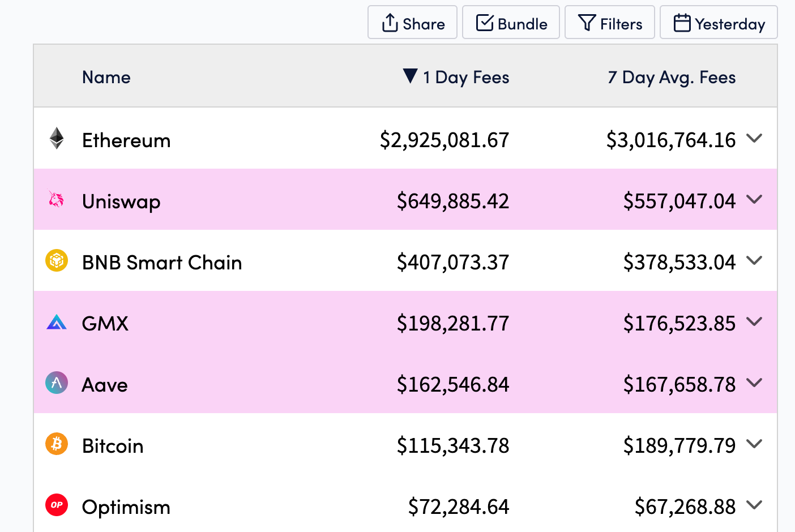Viewport: 795px width, 532px height.
Task: Select the GMX name text
Action: [x=105, y=324]
